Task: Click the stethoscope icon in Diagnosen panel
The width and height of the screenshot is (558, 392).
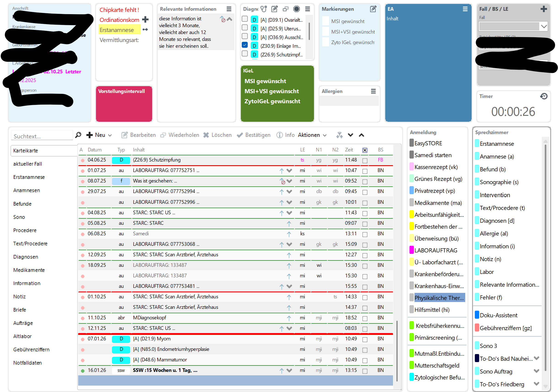Action: [263, 9]
